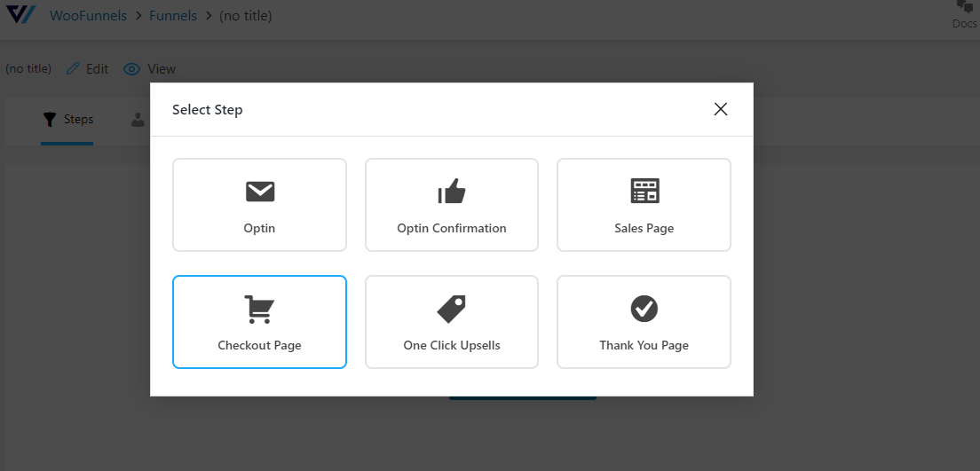Select the One Click Upsells label
The width and height of the screenshot is (980, 471).
click(x=452, y=345)
